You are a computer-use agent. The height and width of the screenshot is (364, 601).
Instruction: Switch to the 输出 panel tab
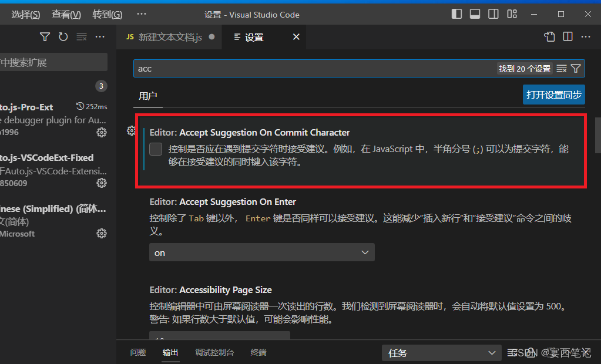170,352
